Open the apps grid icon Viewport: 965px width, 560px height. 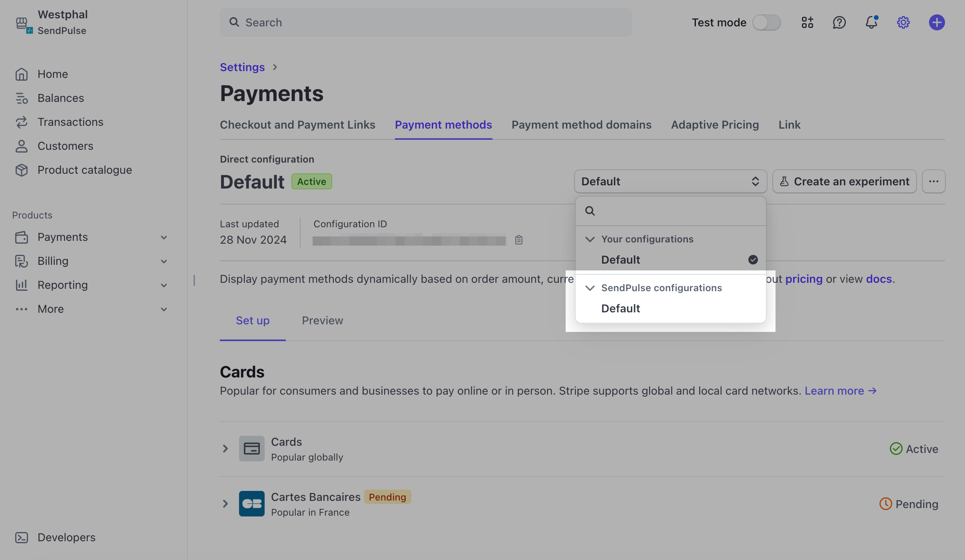pos(807,22)
